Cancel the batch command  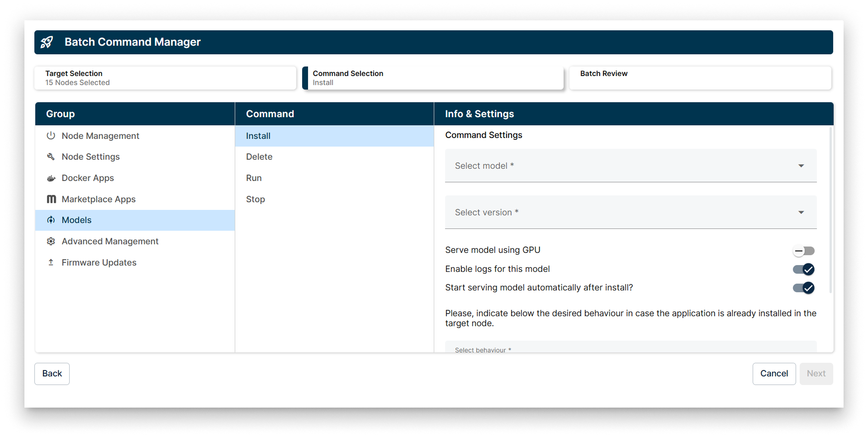(774, 373)
